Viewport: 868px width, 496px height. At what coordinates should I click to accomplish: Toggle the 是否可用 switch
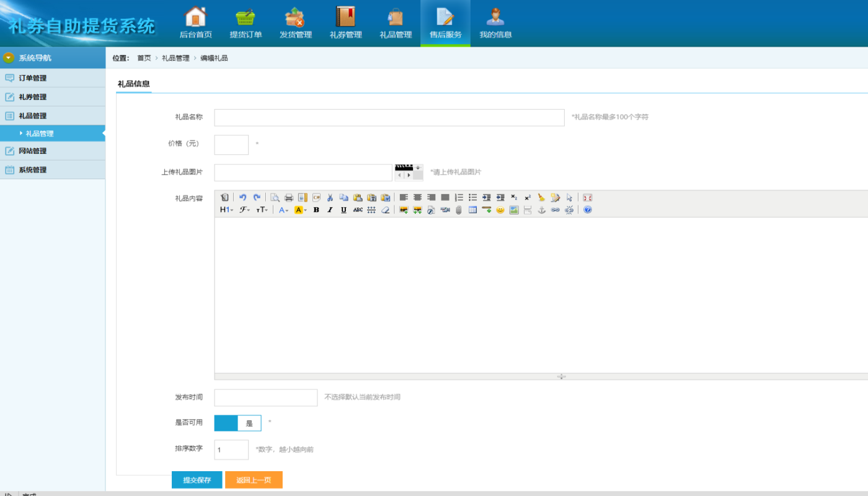click(237, 423)
